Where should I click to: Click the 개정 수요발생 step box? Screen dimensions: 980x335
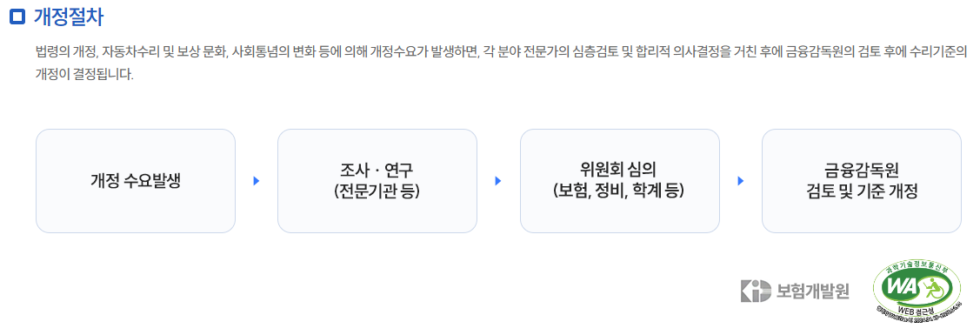point(136,181)
